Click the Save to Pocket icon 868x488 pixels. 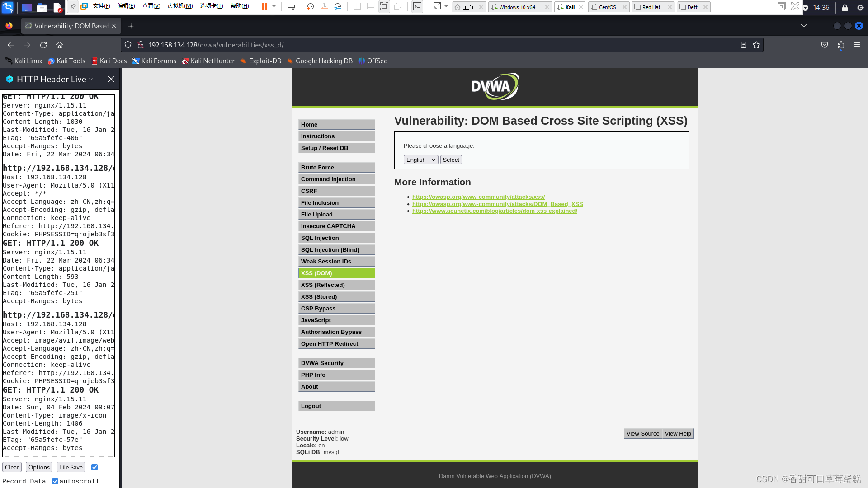pyautogui.click(x=824, y=45)
